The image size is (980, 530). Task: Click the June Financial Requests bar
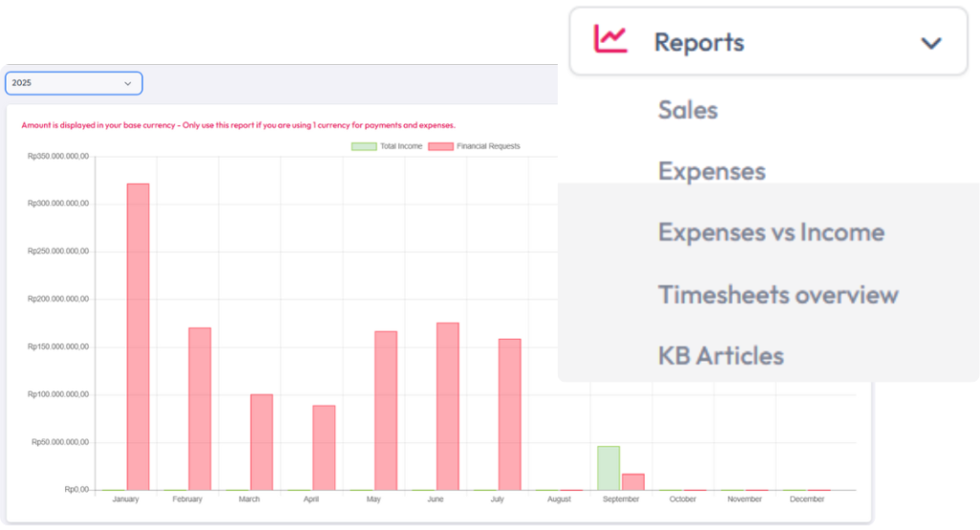click(x=447, y=407)
